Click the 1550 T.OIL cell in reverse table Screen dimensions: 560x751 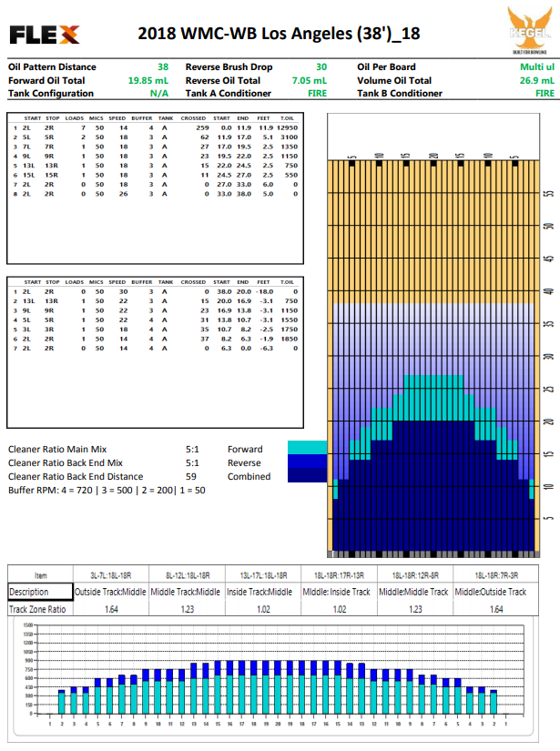coord(289,320)
